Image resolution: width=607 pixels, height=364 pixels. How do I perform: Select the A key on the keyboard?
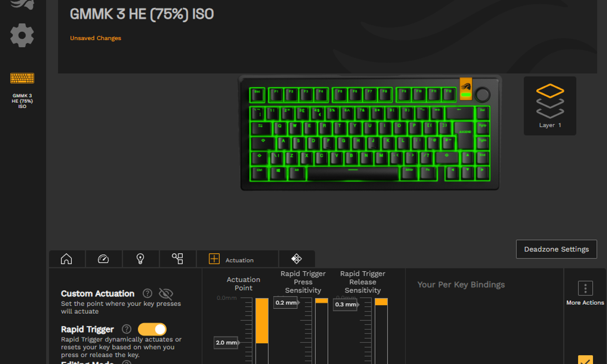[x=283, y=143]
